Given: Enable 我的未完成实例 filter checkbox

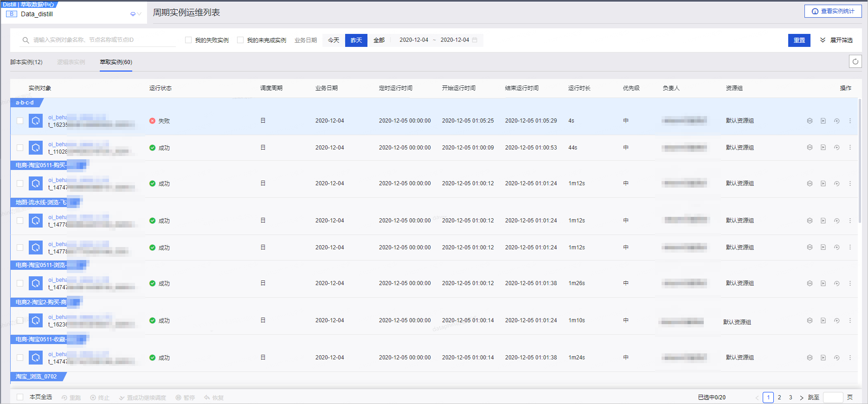Looking at the screenshot, I should 240,40.
